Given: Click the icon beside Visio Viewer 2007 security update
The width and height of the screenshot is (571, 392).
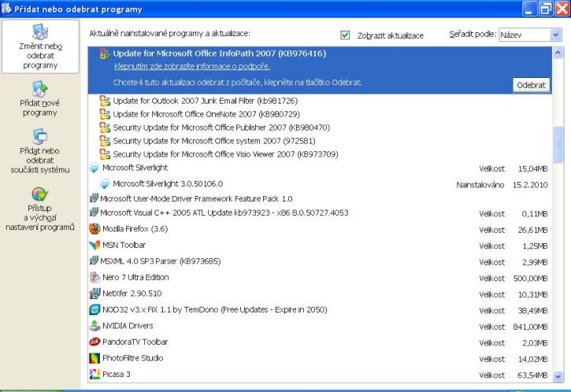Looking at the screenshot, I should click(x=105, y=154).
